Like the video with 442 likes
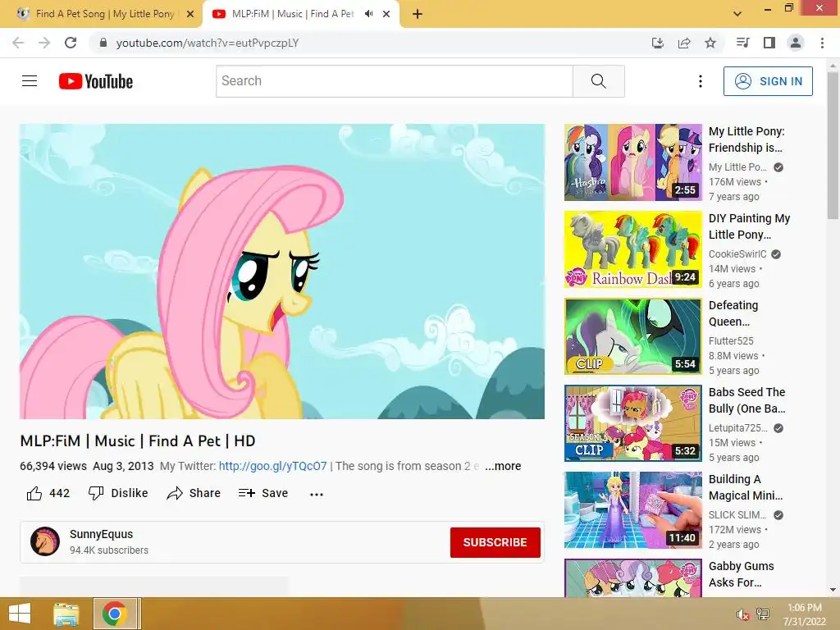This screenshot has width=840, height=630. coord(48,493)
